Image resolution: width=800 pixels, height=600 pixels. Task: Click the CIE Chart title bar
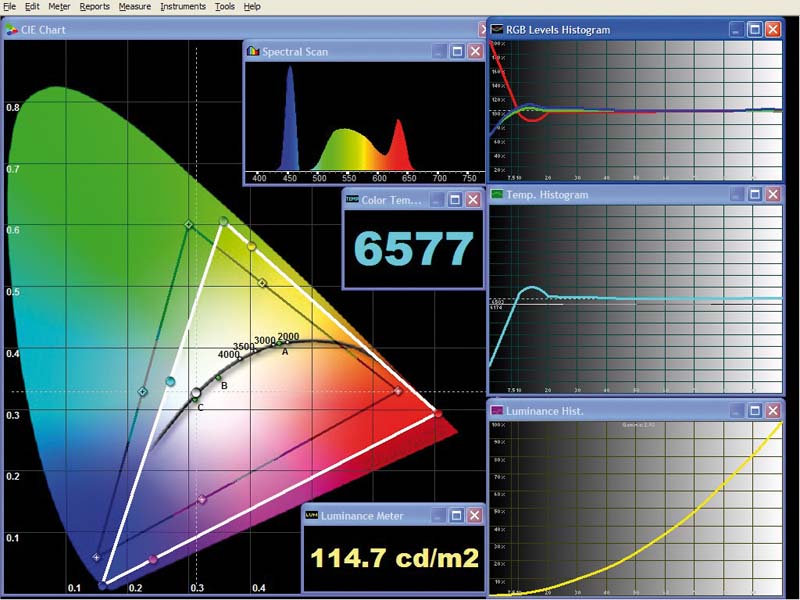click(x=243, y=30)
